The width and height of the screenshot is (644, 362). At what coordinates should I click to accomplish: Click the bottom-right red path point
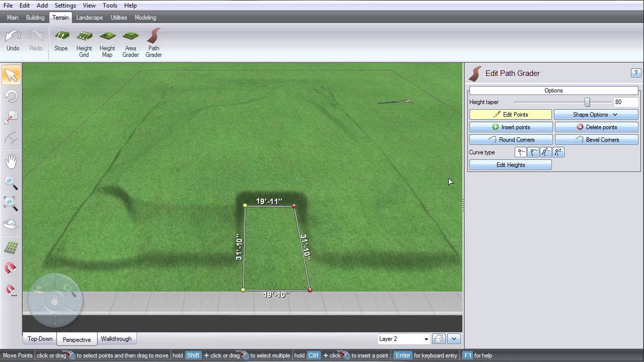[x=310, y=290]
